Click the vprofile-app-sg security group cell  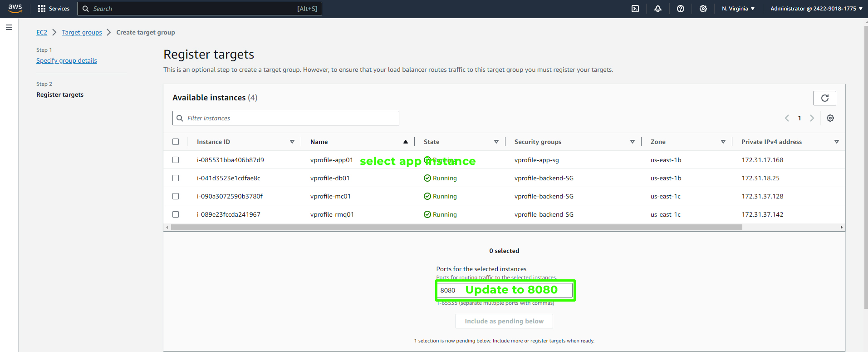537,160
